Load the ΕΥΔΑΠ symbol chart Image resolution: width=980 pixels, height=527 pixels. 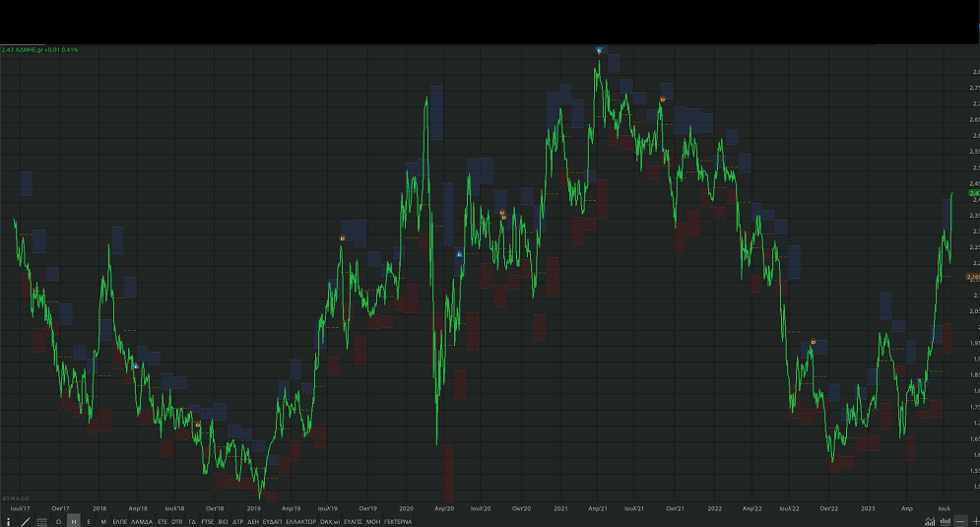pyautogui.click(x=273, y=521)
